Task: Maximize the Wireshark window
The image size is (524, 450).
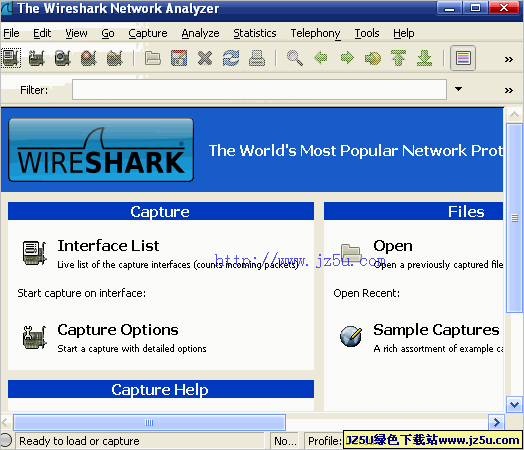Action: pos(475,8)
